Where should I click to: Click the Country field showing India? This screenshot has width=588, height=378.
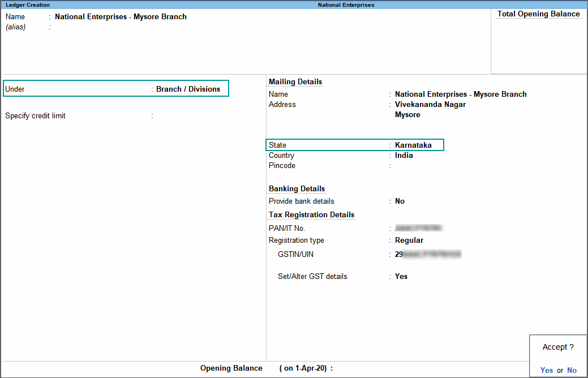tap(404, 155)
